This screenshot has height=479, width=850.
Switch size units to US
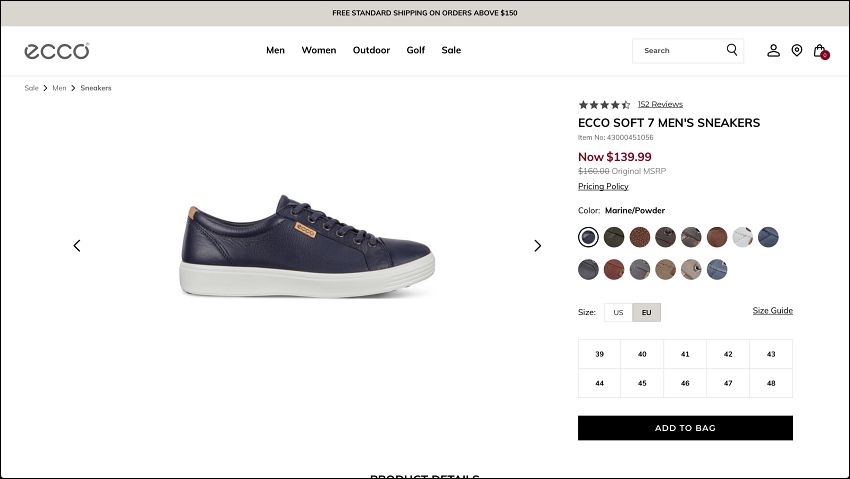[618, 312]
